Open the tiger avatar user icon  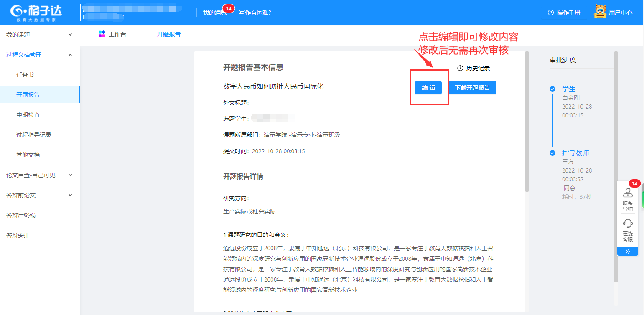[600, 12]
